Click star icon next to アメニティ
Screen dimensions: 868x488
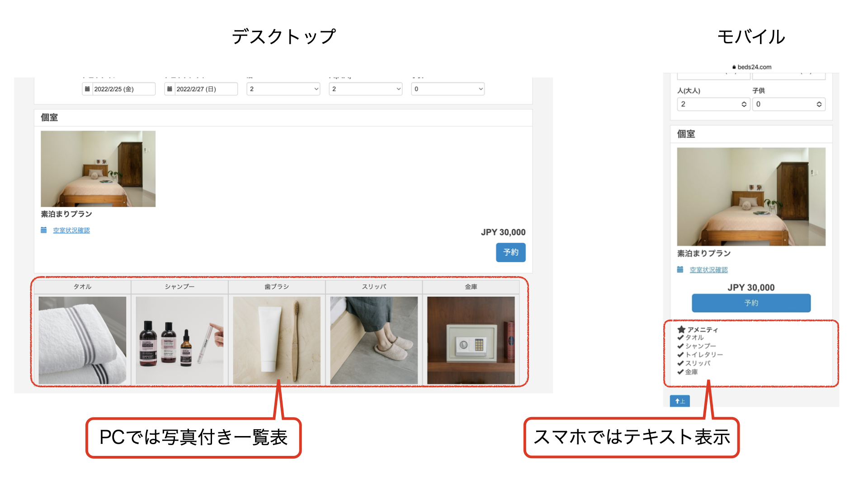(681, 329)
